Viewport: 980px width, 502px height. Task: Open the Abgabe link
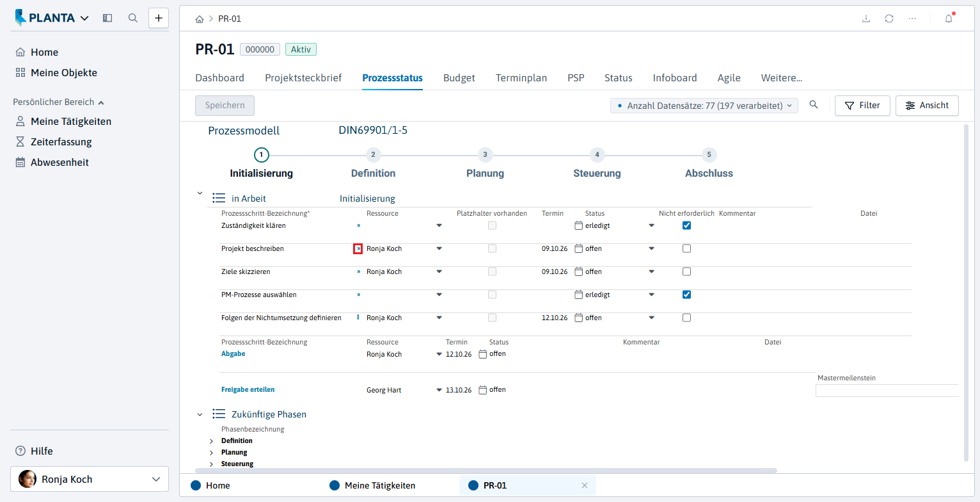[233, 353]
